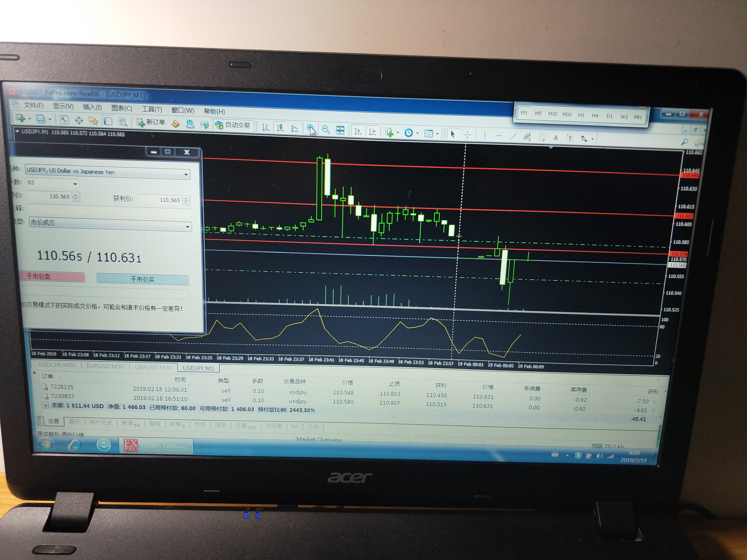Open the chart search magnifier icon
The height and width of the screenshot is (560, 747).
pos(684,142)
